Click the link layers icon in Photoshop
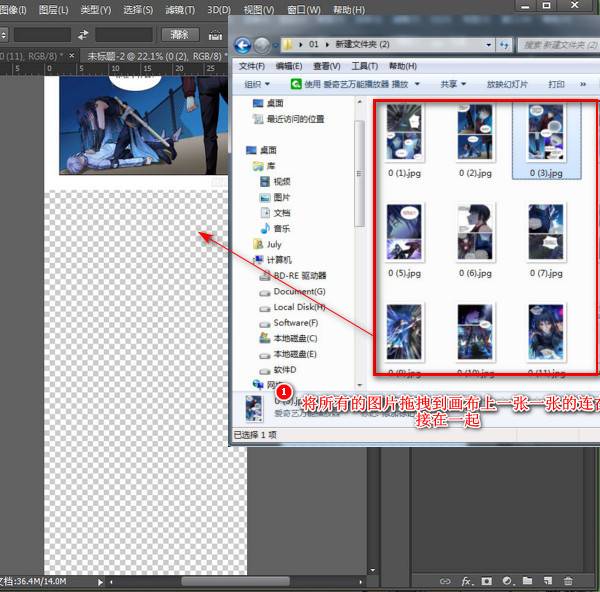Viewport: 600px width, 592px height. [x=445, y=581]
